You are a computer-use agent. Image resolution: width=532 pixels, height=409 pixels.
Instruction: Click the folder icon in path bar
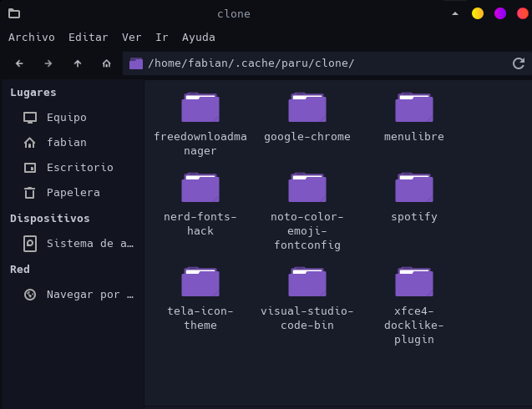tap(136, 63)
